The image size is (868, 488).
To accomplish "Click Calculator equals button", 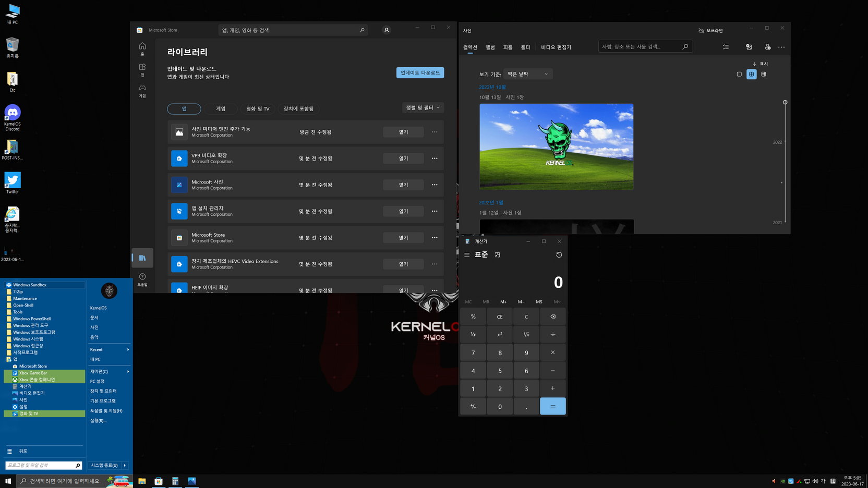I will pyautogui.click(x=553, y=406).
